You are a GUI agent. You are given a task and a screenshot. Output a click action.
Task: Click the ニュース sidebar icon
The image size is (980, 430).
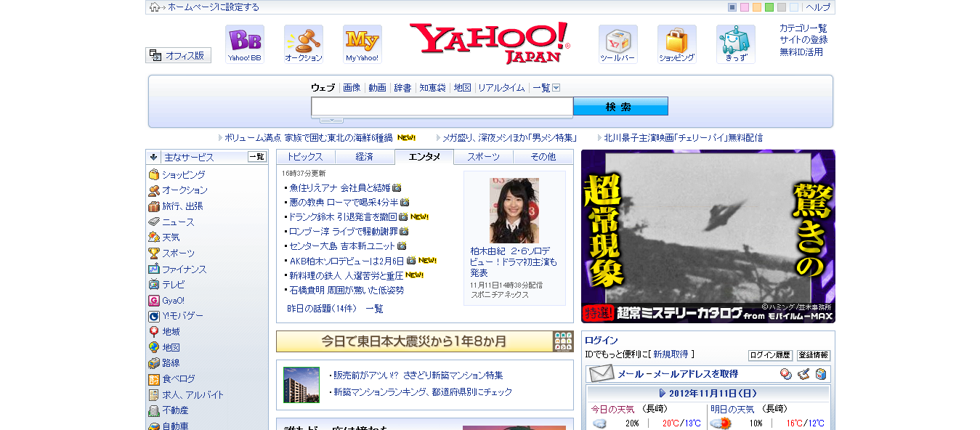154,222
